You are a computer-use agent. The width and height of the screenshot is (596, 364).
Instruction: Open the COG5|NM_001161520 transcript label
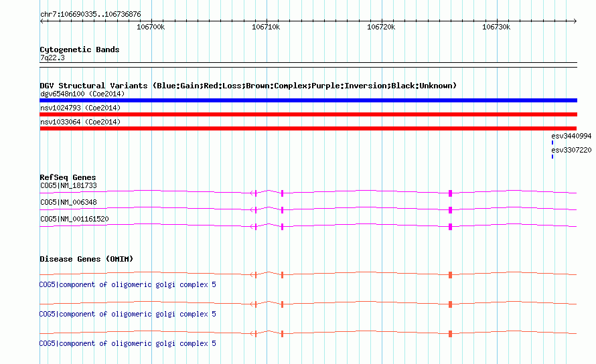coord(74,219)
